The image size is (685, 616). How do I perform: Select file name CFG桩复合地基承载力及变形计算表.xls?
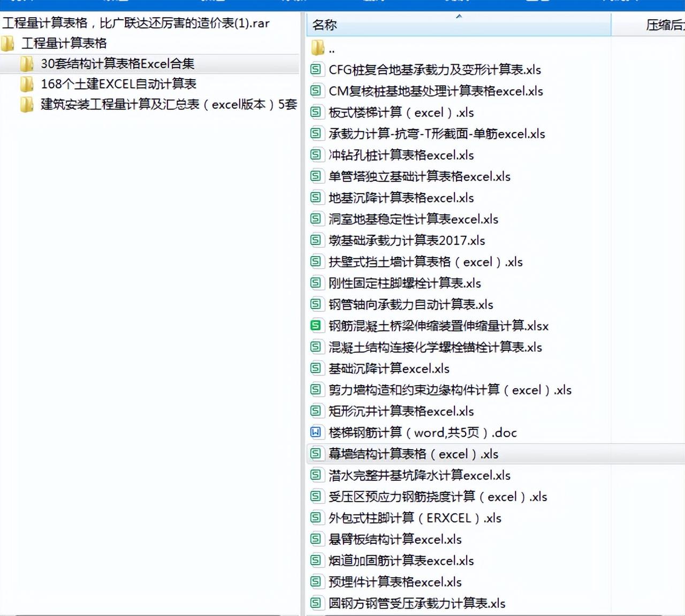(x=435, y=70)
